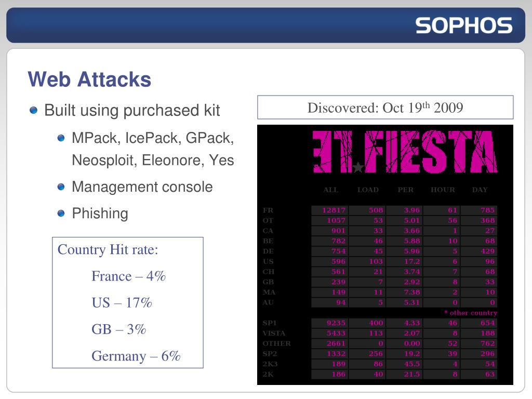This screenshot has width=532, height=399.
Task: Click the value 561 in CH row
Action: [338, 272]
